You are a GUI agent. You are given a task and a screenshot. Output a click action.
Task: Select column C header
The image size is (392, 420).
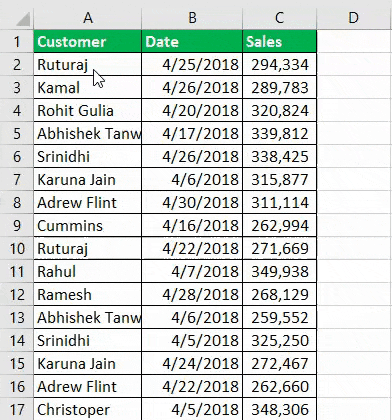tap(280, 18)
